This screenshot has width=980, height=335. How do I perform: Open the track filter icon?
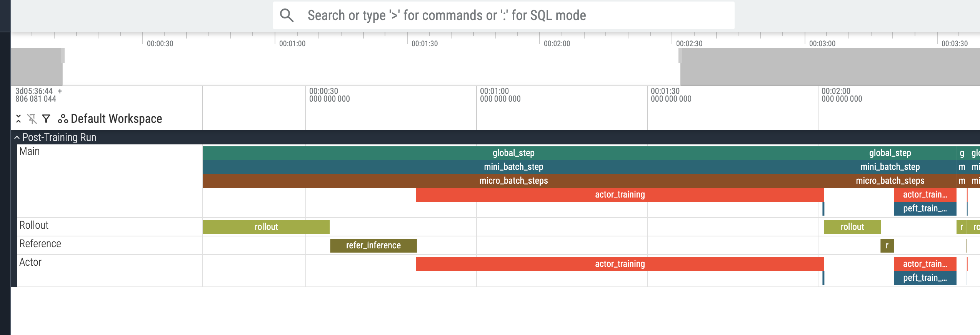pos(46,119)
